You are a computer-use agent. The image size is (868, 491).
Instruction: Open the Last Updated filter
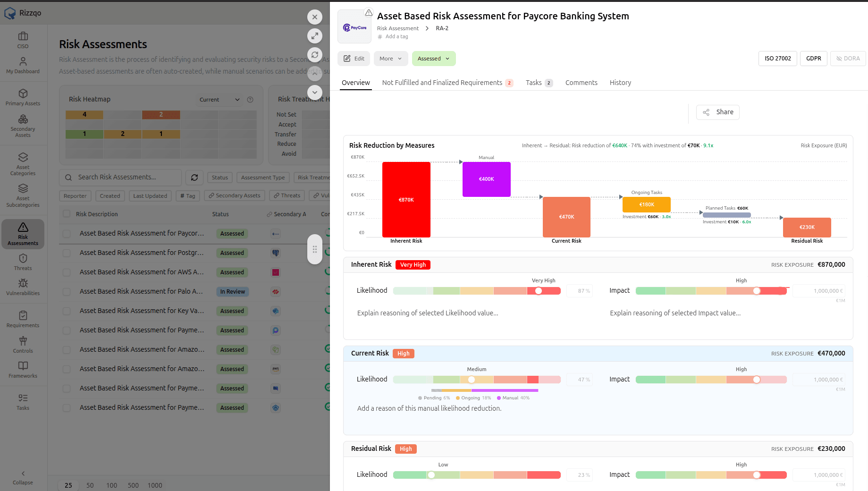(x=150, y=196)
